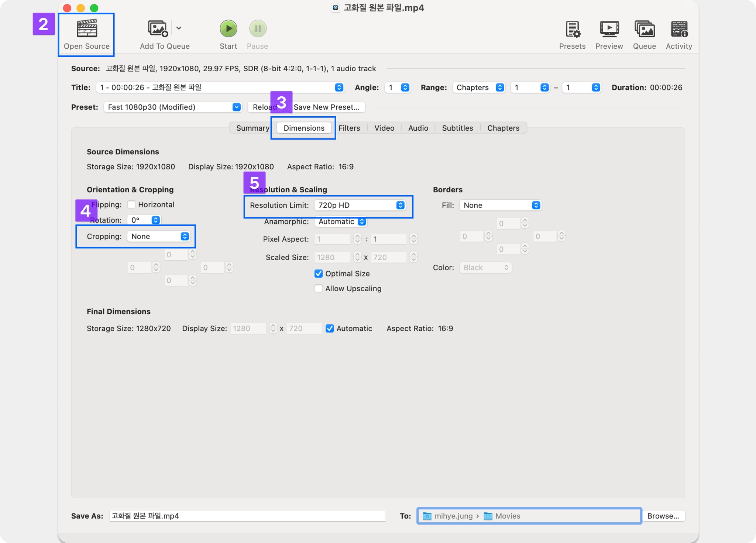Click the Save New Preset button

(x=326, y=107)
